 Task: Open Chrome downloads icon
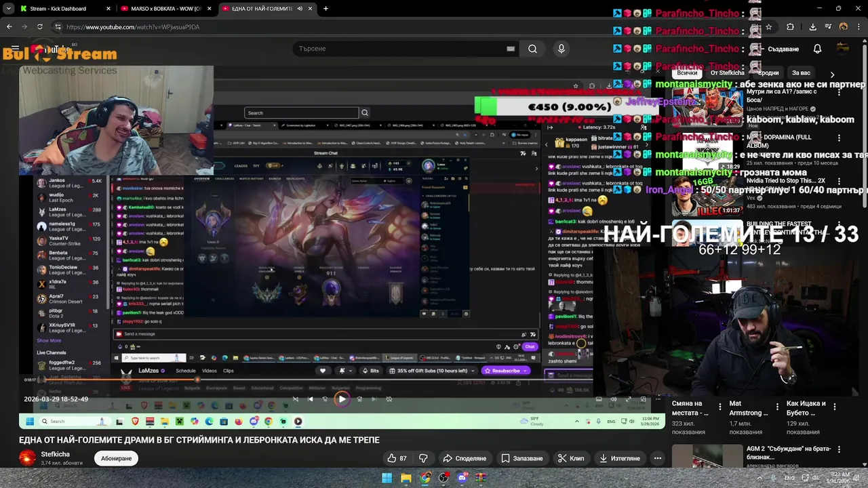812,27
